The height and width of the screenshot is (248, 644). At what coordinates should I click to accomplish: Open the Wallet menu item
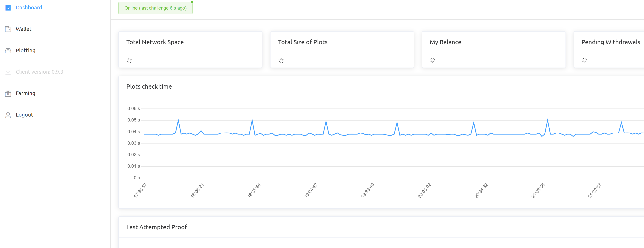(24, 29)
